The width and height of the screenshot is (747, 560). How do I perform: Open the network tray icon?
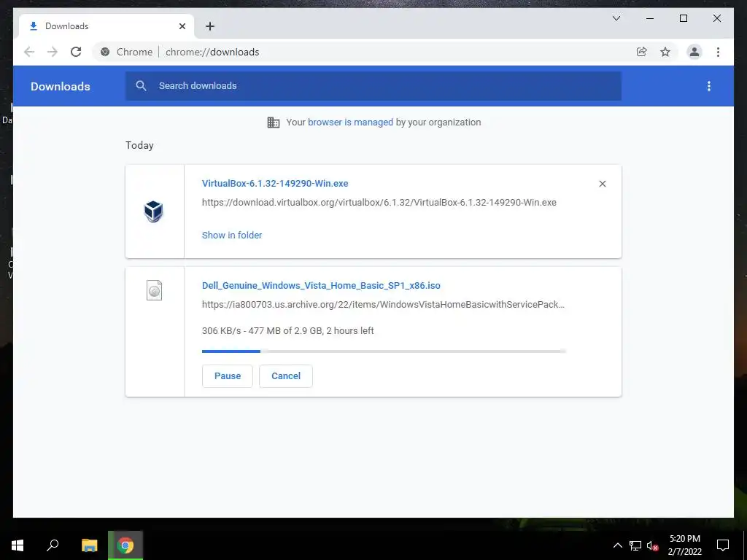click(635, 545)
